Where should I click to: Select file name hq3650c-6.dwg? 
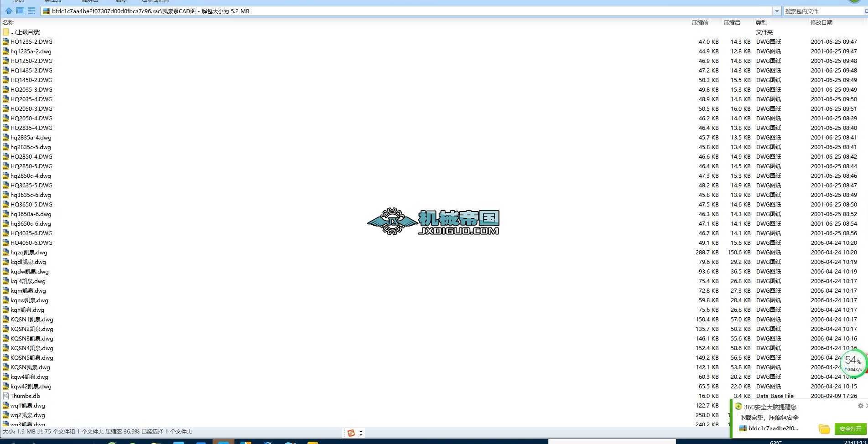pyautogui.click(x=31, y=223)
